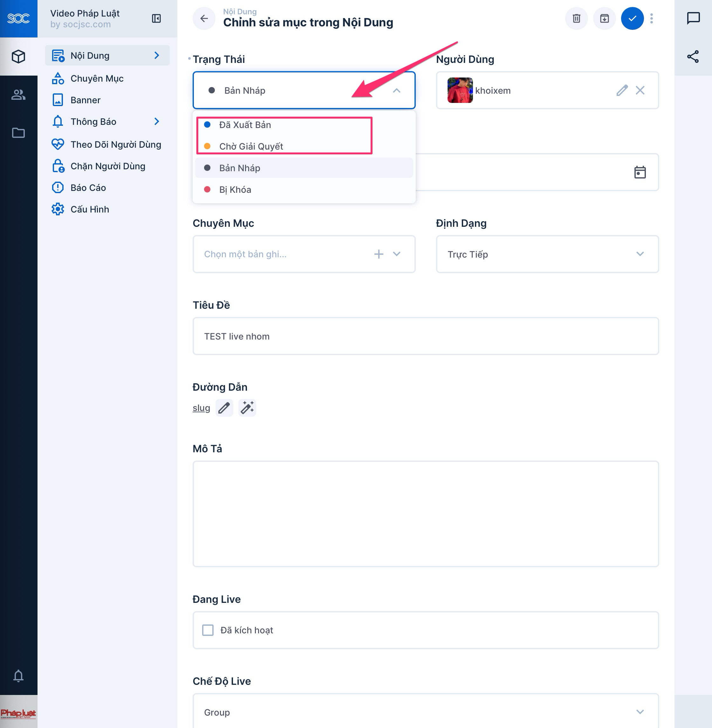
Task: Collapse the sidebar navigation panel icon
Action: pyautogui.click(x=156, y=18)
